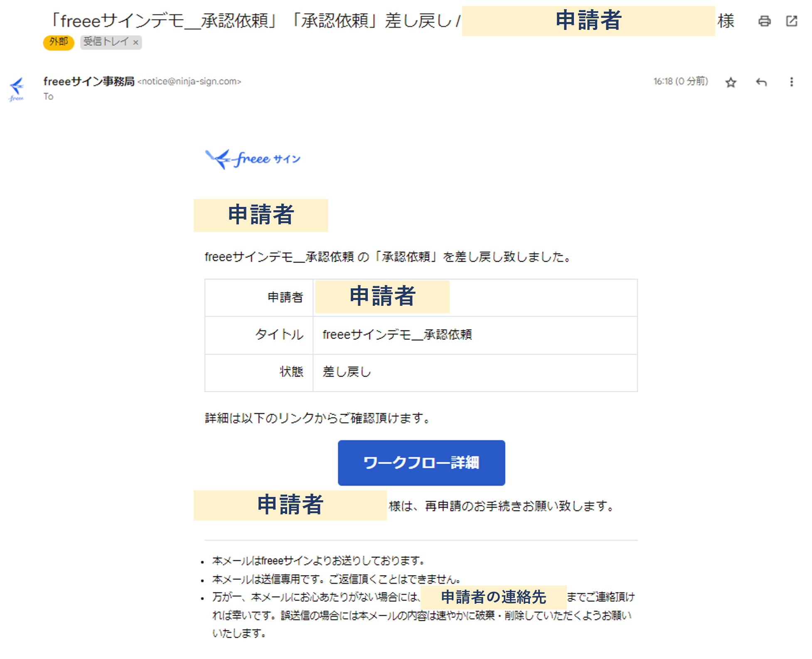Select the 状態 value 差し戻し

(x=347, y=371)
